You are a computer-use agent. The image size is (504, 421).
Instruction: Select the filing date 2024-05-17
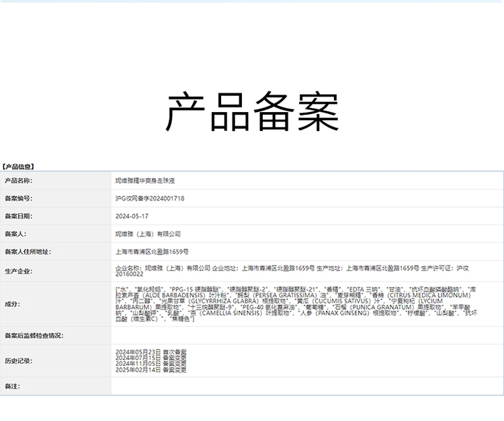[x=132, y=216]
